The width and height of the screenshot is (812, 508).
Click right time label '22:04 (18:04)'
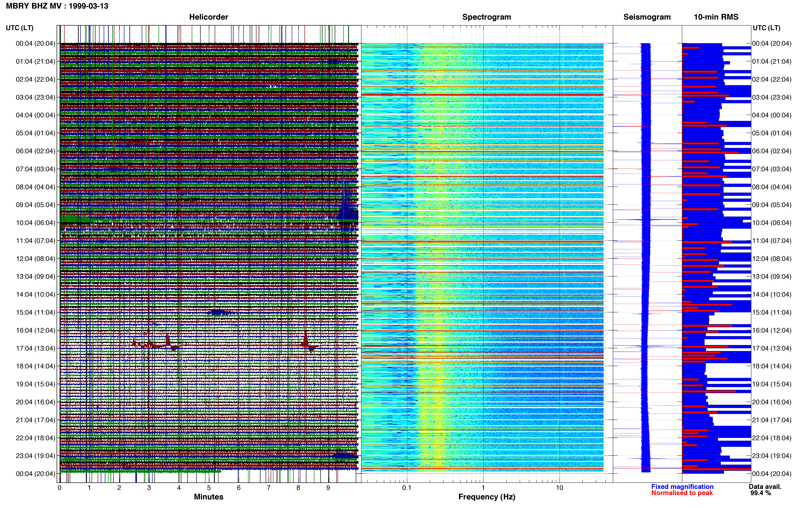[x=772, y=438]
